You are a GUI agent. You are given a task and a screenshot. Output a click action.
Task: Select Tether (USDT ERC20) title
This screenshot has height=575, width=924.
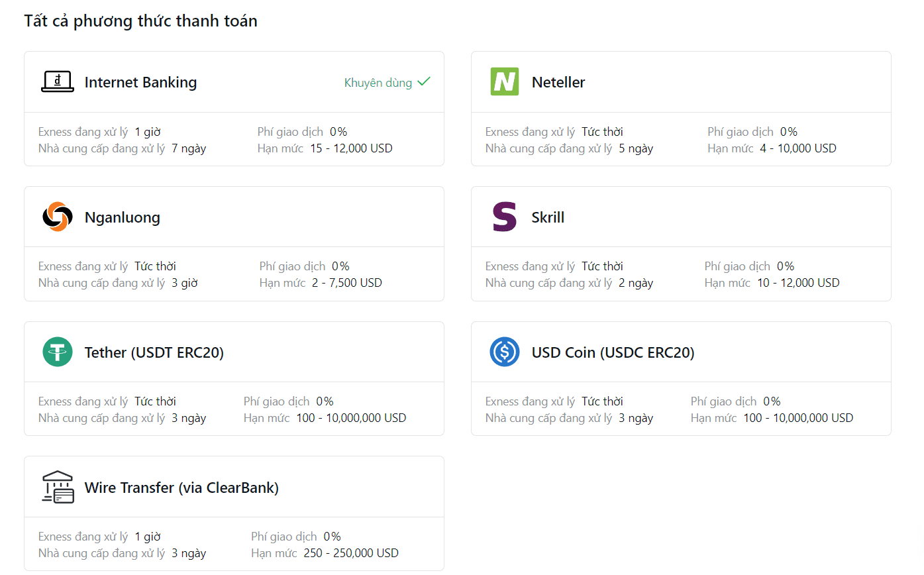click(x=154, y=352)
